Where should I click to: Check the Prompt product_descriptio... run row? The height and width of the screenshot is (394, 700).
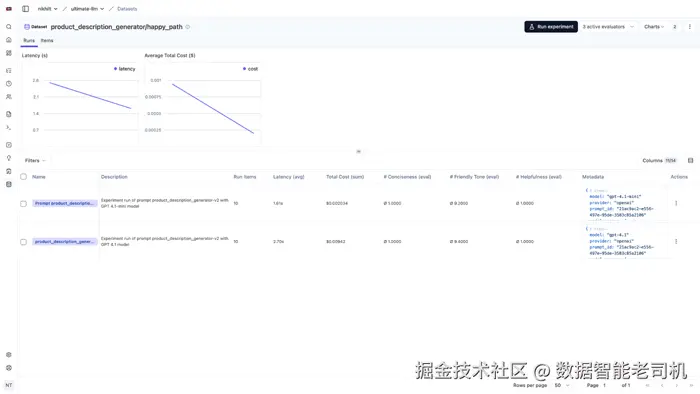tap(24, 203)
